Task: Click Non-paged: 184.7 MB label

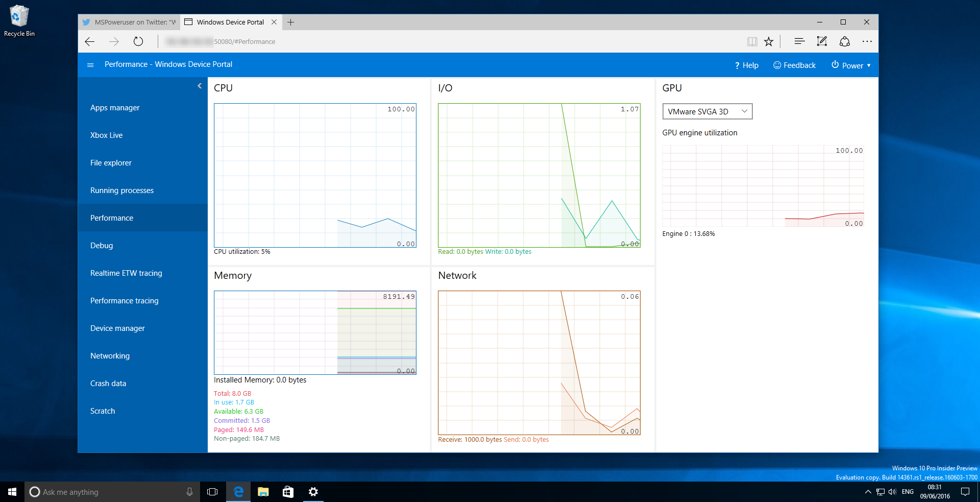Action: (247, 439)
